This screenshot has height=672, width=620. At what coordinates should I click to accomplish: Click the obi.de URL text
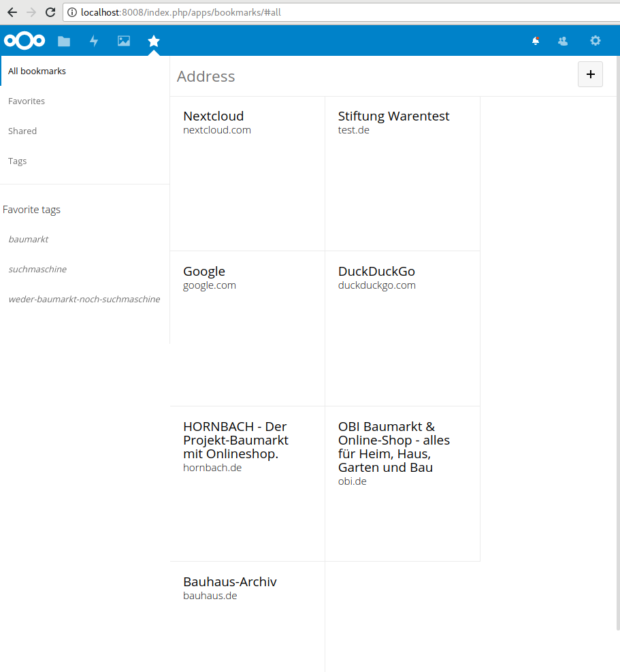click(353, 481)
